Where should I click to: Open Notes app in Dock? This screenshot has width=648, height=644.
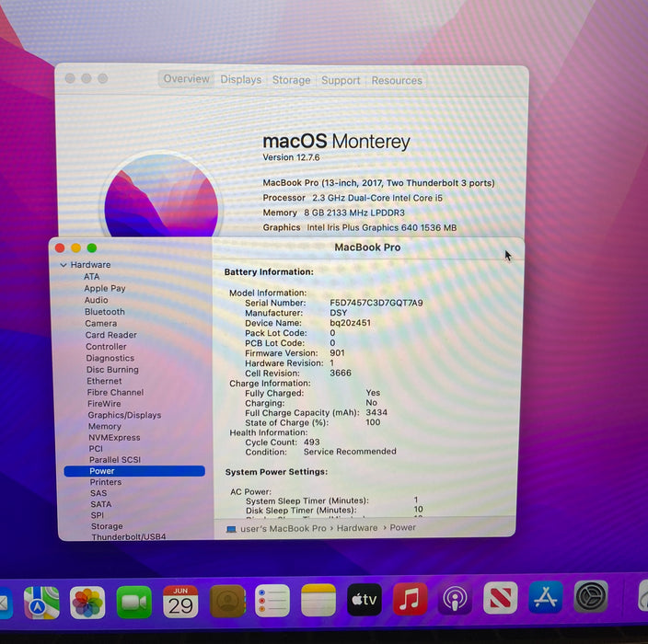[x=318, y=600]
